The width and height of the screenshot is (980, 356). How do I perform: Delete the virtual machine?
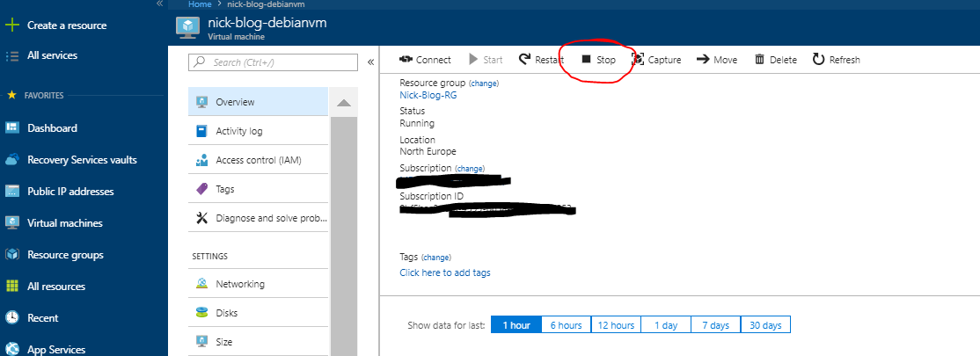[776, 60]
